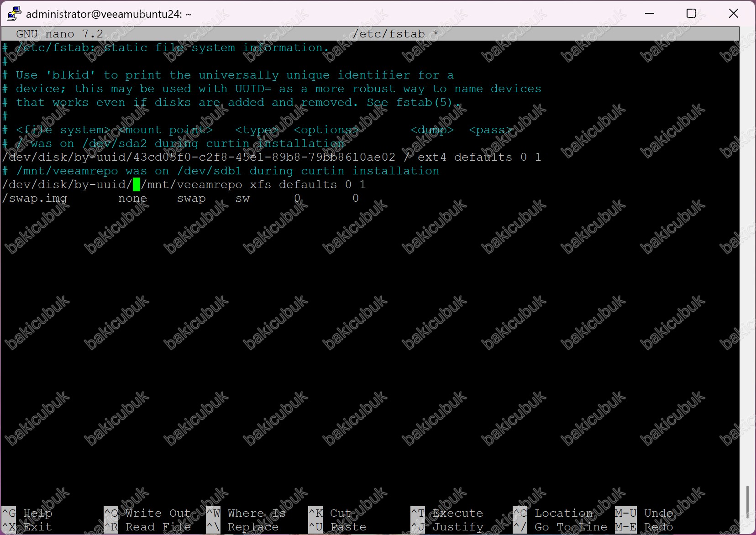Click ^G Help shortcut
This screenshot has height=535, width=756.
coord(27,513)
